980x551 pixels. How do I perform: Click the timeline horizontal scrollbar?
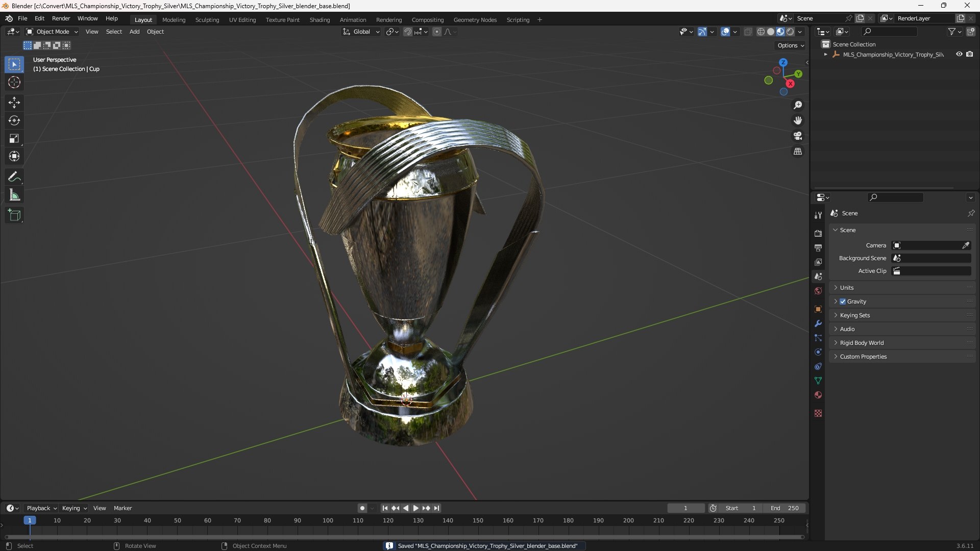click(x=404, y=537)
